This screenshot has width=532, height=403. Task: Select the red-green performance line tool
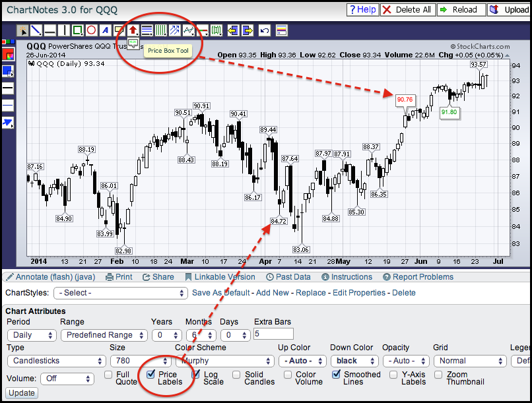pyautogui.click(x=202, y=30)
